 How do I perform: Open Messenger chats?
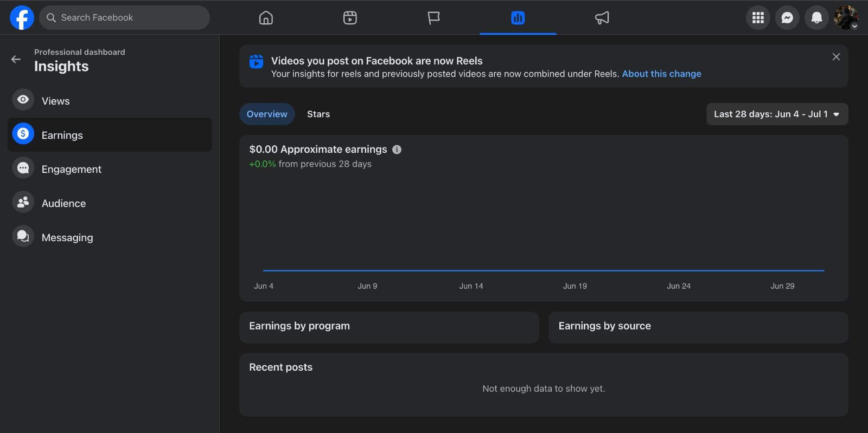tap(787, 18)
